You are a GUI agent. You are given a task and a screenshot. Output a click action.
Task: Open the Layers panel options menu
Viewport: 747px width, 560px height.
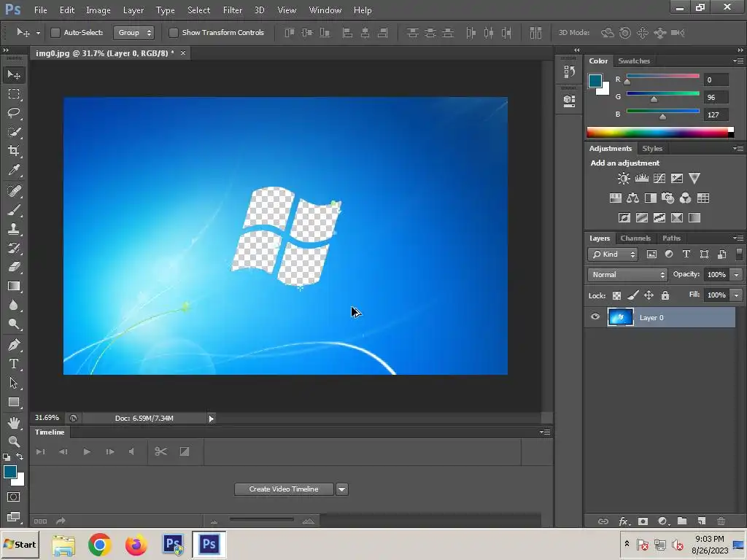[x=738, y=238]
